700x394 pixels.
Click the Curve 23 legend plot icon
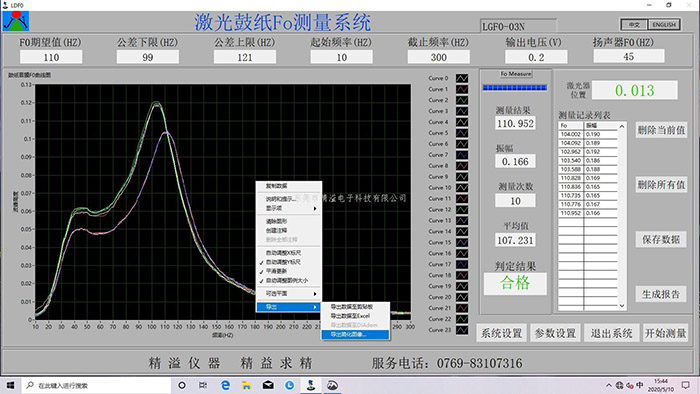pos(462,330)
